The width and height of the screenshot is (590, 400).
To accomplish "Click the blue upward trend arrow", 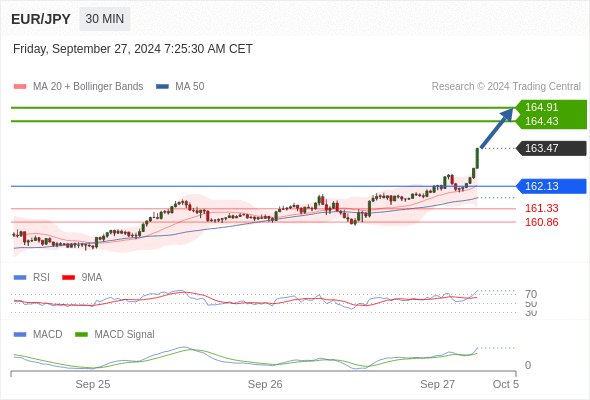I will coord(497,128).
